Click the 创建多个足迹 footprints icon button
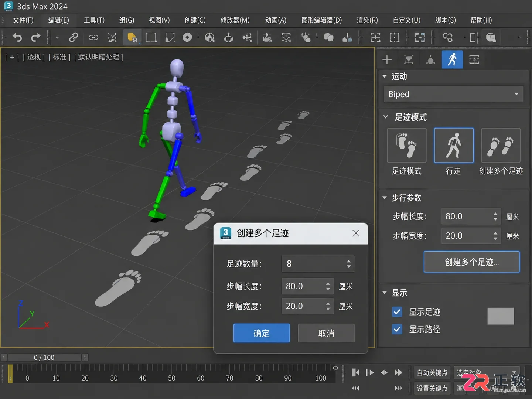This screenshot has width=532, height=399. [501, 146]
